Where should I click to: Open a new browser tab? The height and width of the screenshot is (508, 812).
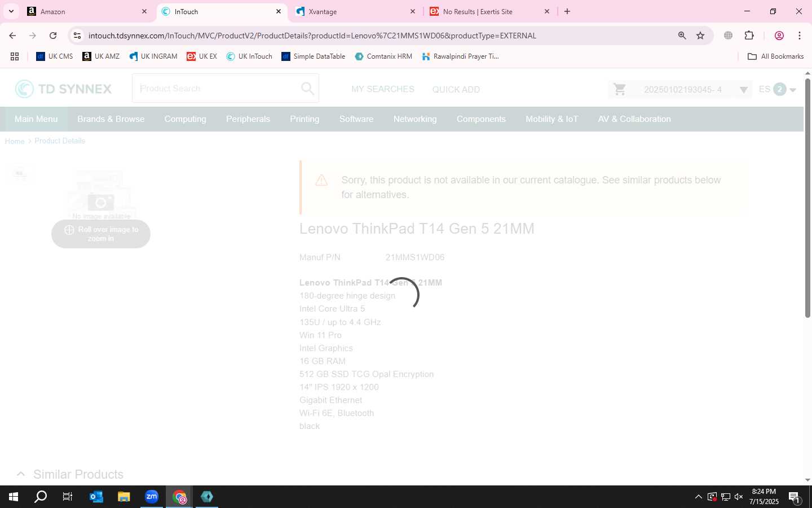(567, 11)
